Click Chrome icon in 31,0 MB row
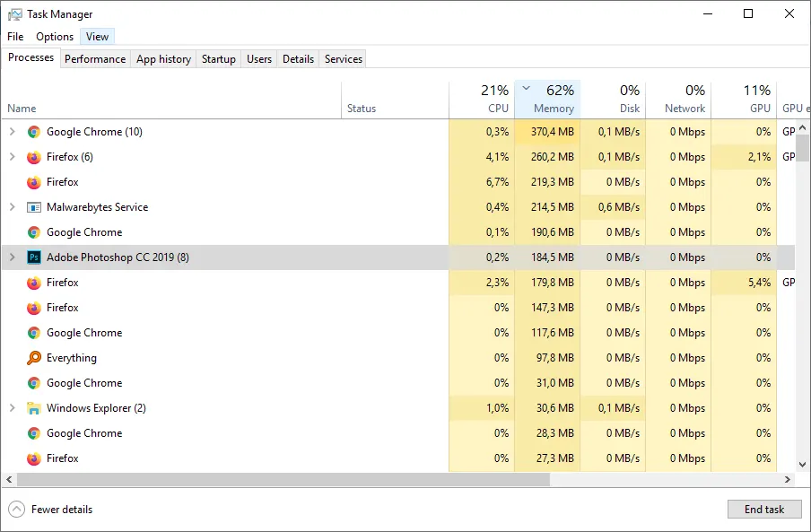 click(33, 383)
